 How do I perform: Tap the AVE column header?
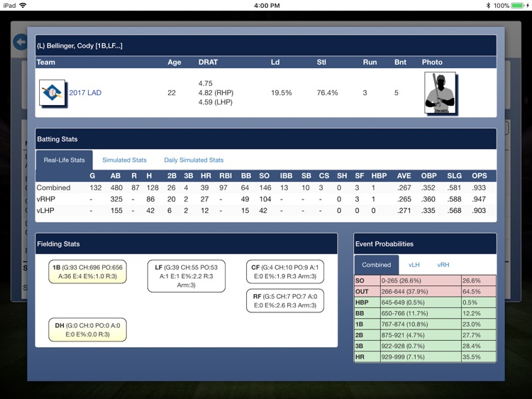coord(404,176)
